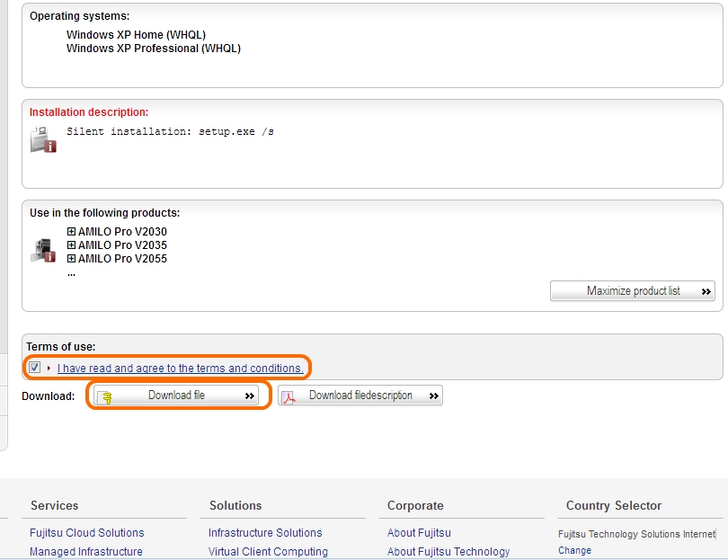Click the red arrow beside terms link
Screen dimensions: 728x560
point(49,368)
